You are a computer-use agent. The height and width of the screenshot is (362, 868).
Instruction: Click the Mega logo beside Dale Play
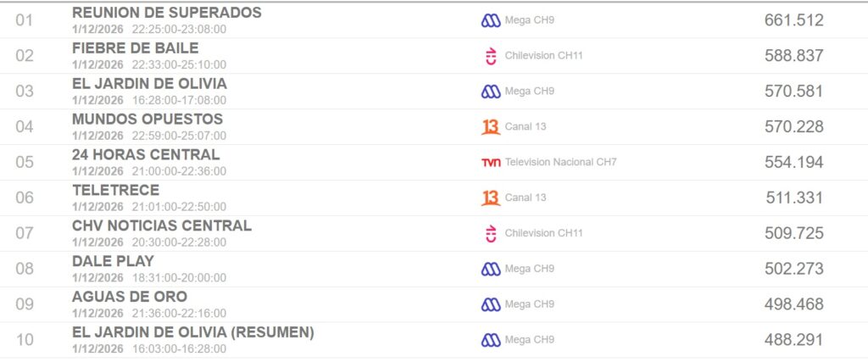pos(491,269)
